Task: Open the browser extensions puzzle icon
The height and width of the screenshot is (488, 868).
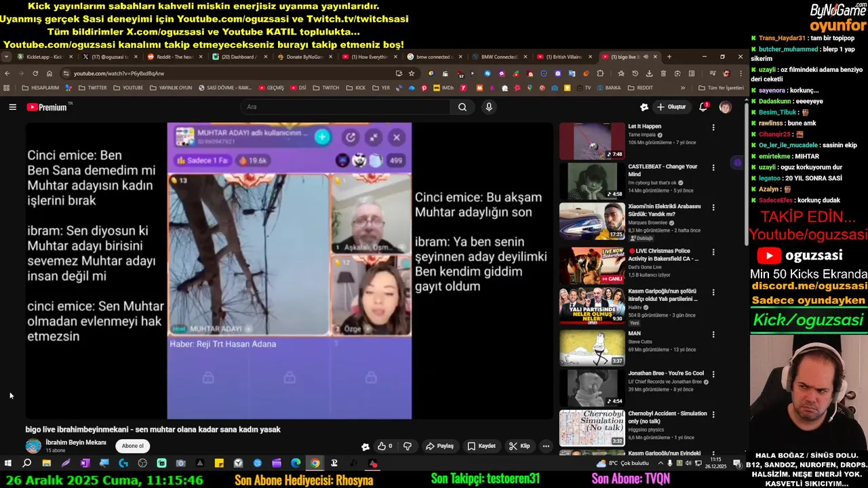Action: click(x=600, y=73)
